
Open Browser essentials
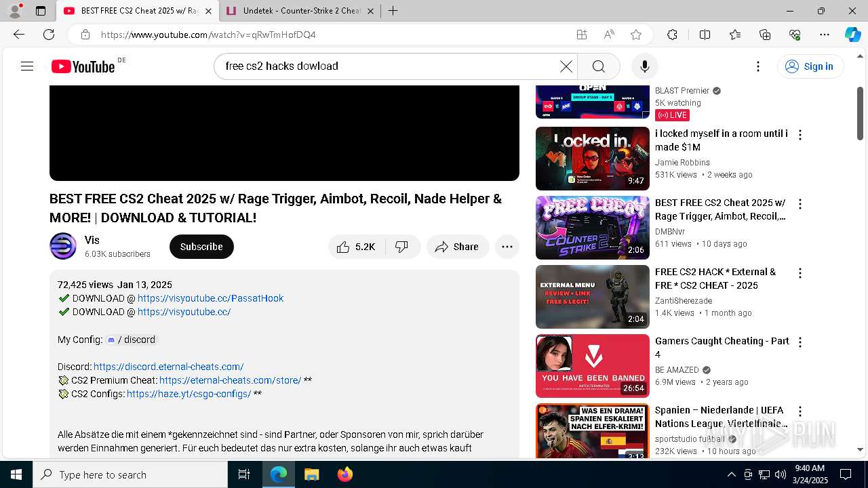[795, 35]
